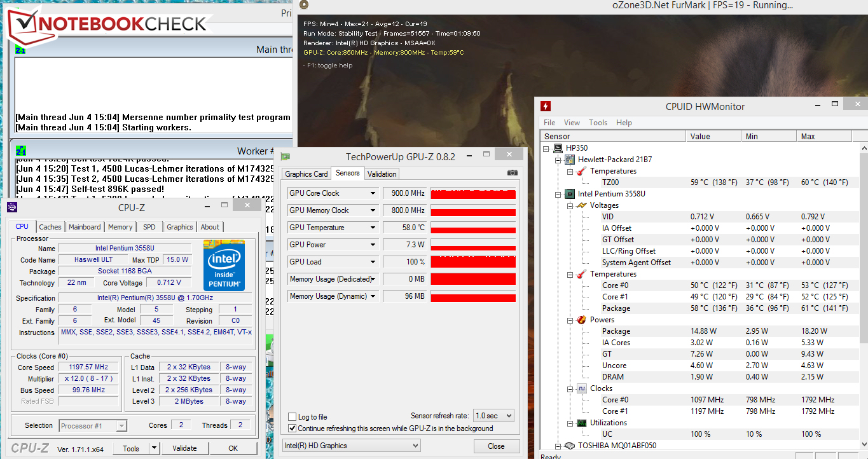868x459 pixels.
Task: Collapse the Utilizations tree node
Action: [x=570, y=423]
